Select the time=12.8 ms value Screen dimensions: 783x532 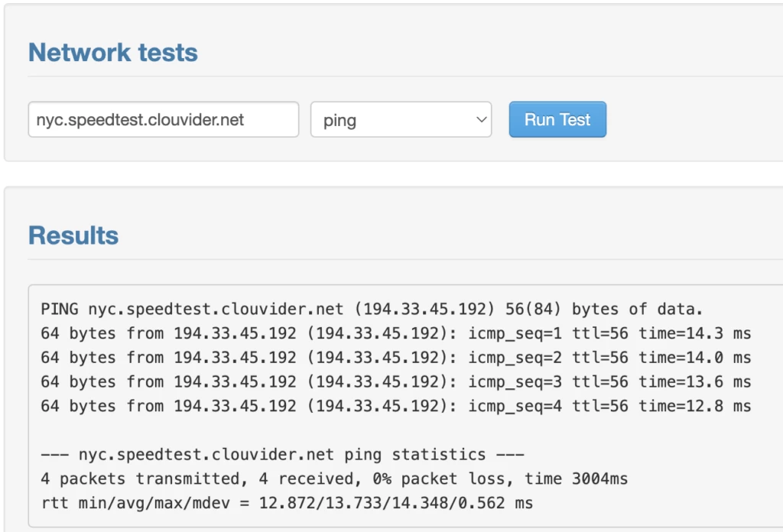coord(694,406)
